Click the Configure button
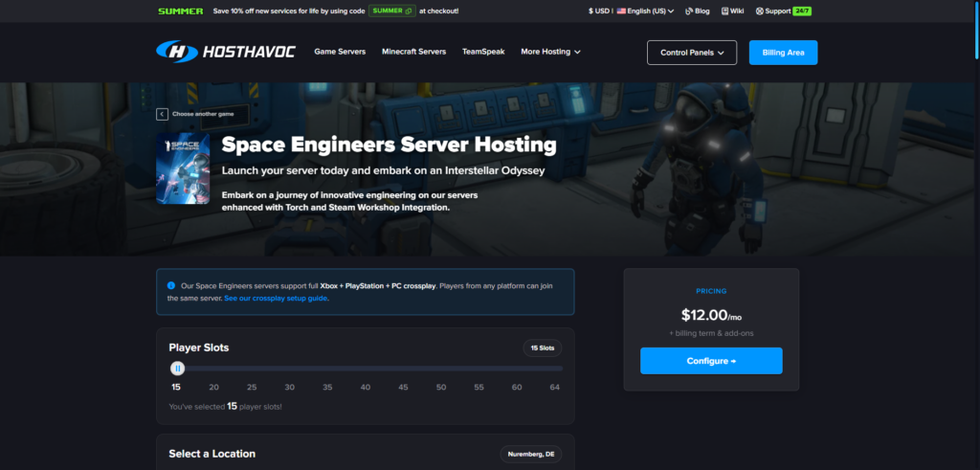 coord(711,361)
